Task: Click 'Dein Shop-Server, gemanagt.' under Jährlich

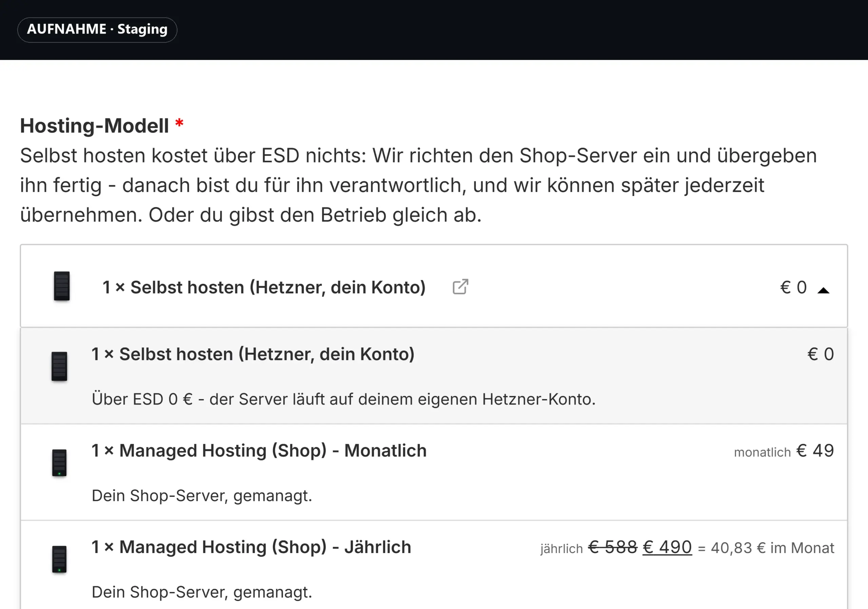Action: point(202,592)
